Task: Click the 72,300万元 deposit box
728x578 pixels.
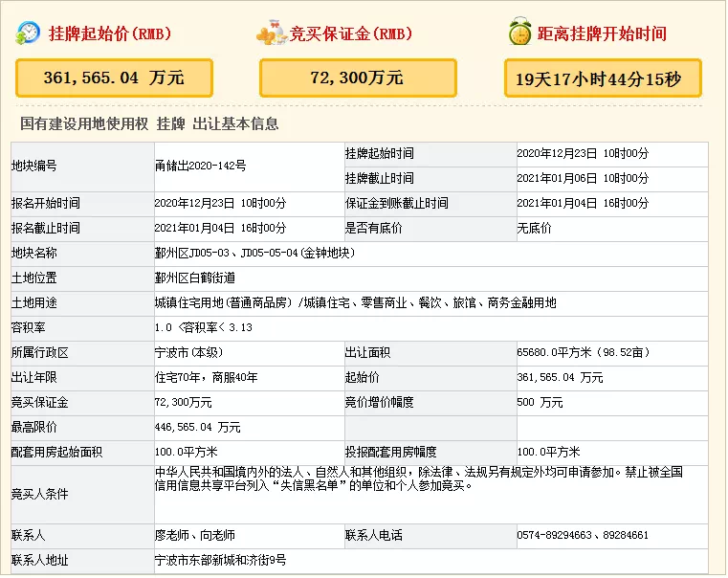Action: click(x=358, y=78)
